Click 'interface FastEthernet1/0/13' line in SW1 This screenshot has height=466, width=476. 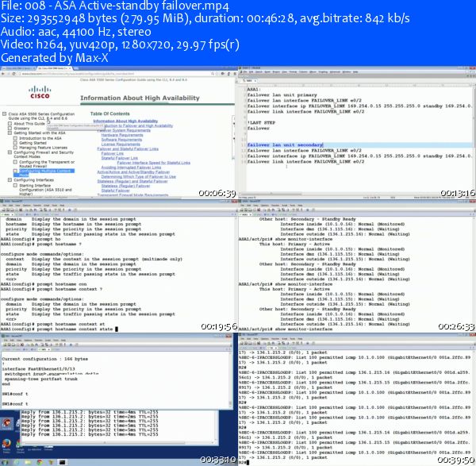click(38, 369)
